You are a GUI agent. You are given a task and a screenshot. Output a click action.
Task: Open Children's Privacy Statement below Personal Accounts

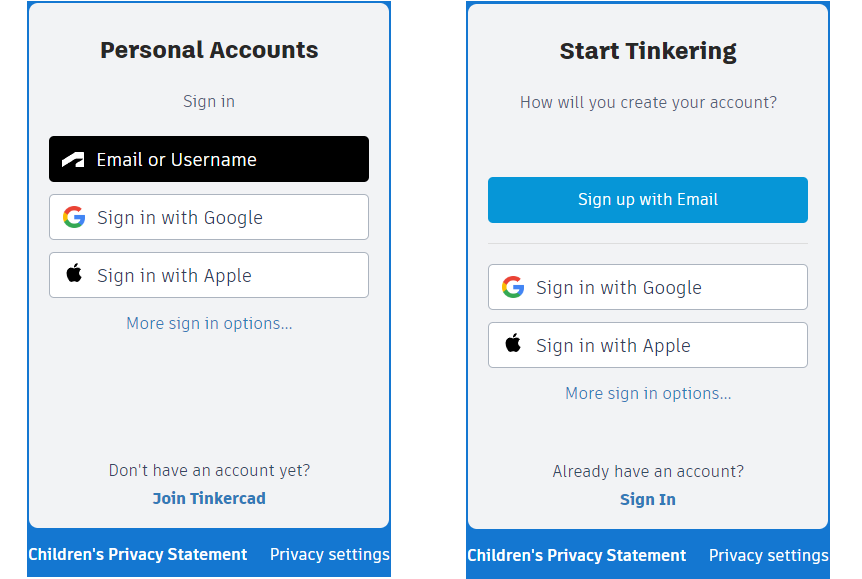coord(138,555)
